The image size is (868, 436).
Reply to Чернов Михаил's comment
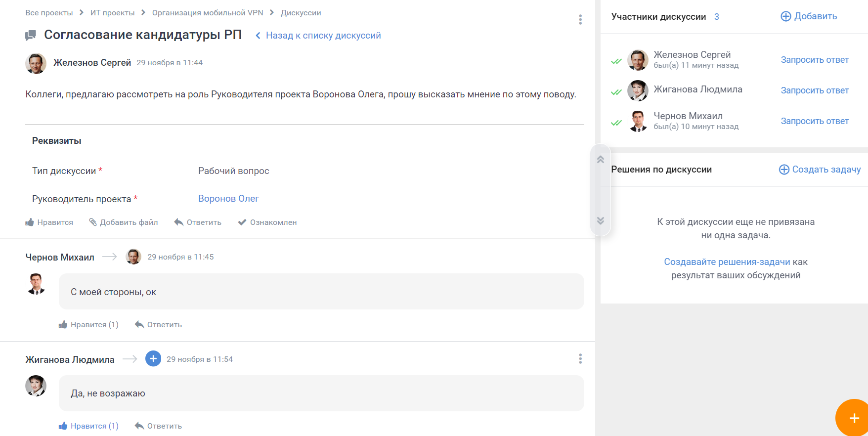pyautogui.click(x=158, y=325)
